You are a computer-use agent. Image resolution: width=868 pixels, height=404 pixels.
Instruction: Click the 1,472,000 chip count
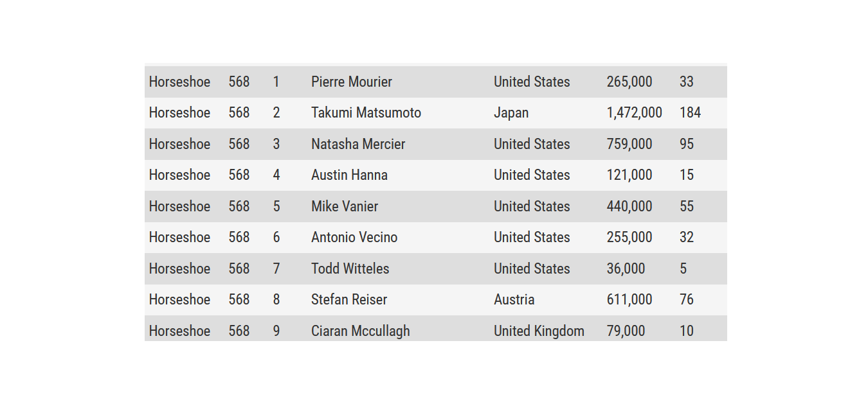pos(634,113)
